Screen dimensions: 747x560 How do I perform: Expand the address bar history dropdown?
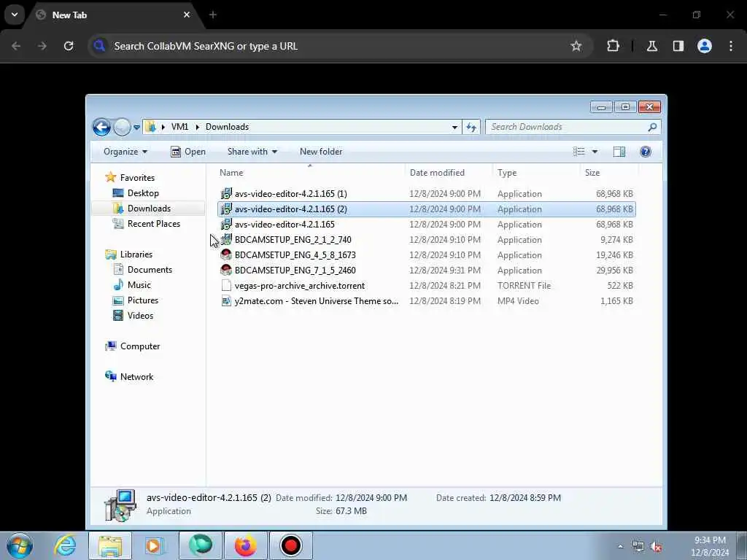tap(454, 127)
